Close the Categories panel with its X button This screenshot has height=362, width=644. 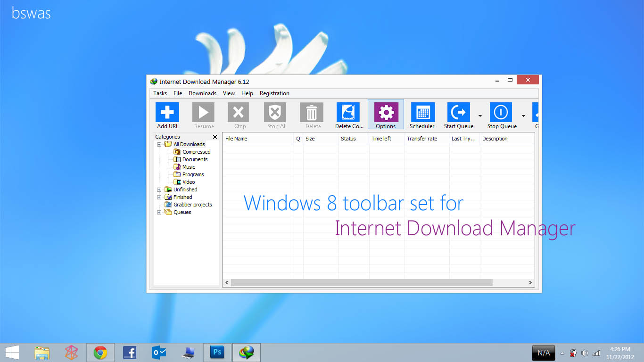point(215,137)
